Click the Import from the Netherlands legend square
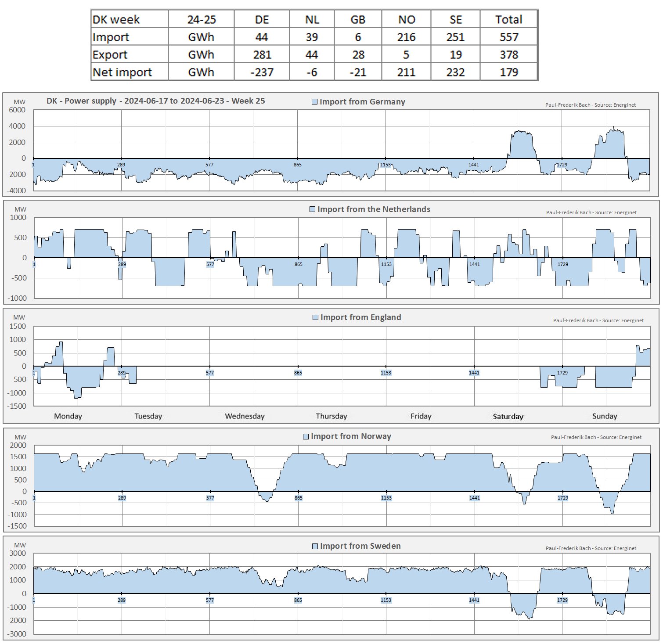 click(312, 209)
